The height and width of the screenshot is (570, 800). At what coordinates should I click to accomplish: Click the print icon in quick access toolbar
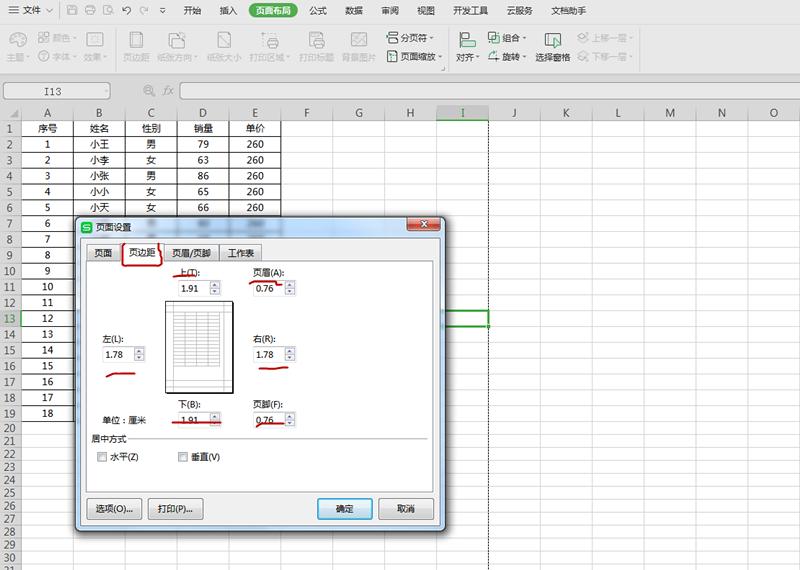pyautogui.click(x=90, y=10)
